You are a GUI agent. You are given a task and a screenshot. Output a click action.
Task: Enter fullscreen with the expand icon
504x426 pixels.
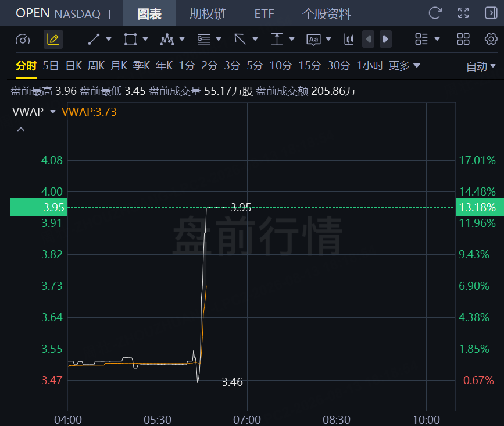pyautogui.click(x=463, y=13)
